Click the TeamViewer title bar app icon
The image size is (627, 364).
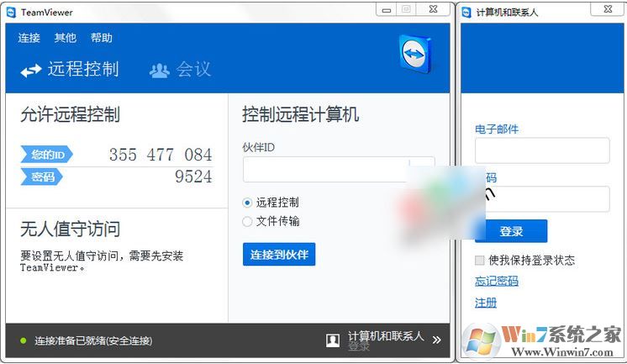point(11,13)
